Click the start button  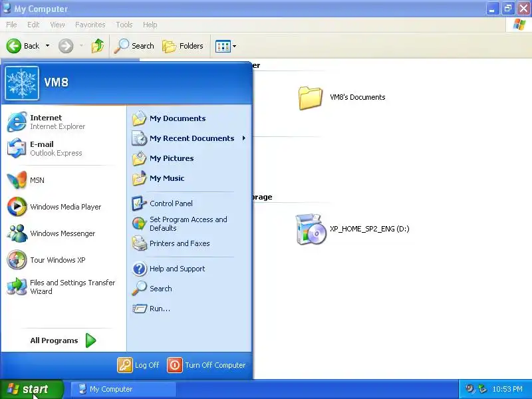pyautogui.click(x=32, y=389)
